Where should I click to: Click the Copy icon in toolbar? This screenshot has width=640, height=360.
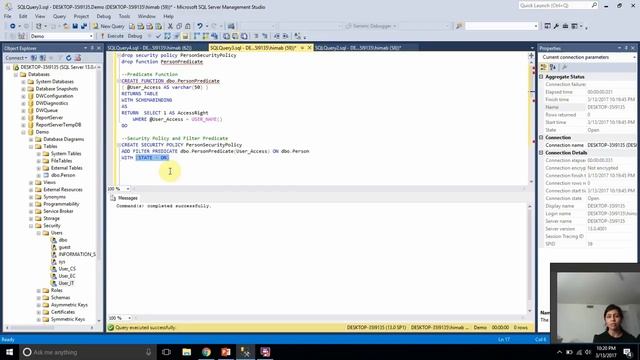179,26
